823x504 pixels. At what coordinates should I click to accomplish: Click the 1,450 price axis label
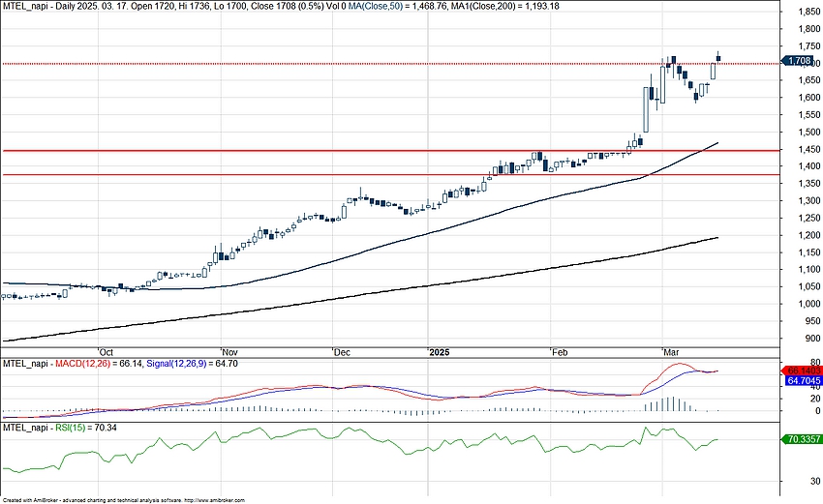808,150
